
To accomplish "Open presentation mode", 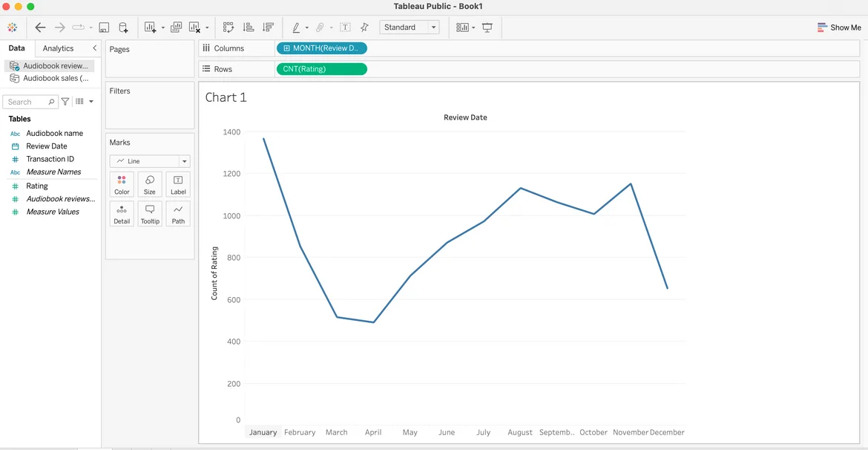I will (x=487, y=27).
